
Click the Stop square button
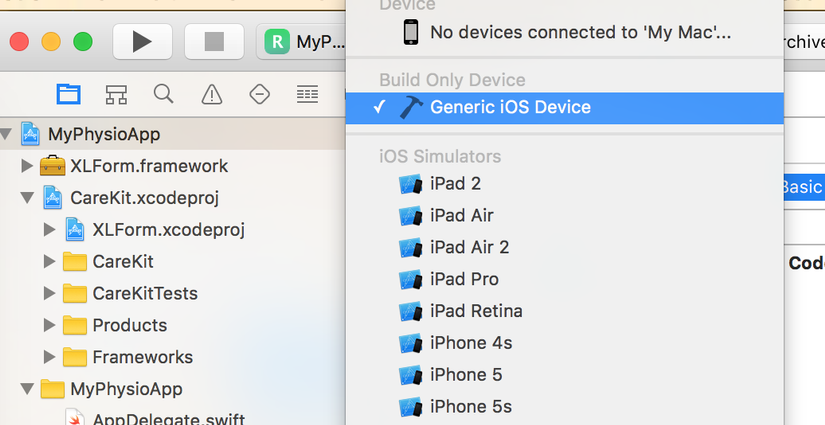214,42
